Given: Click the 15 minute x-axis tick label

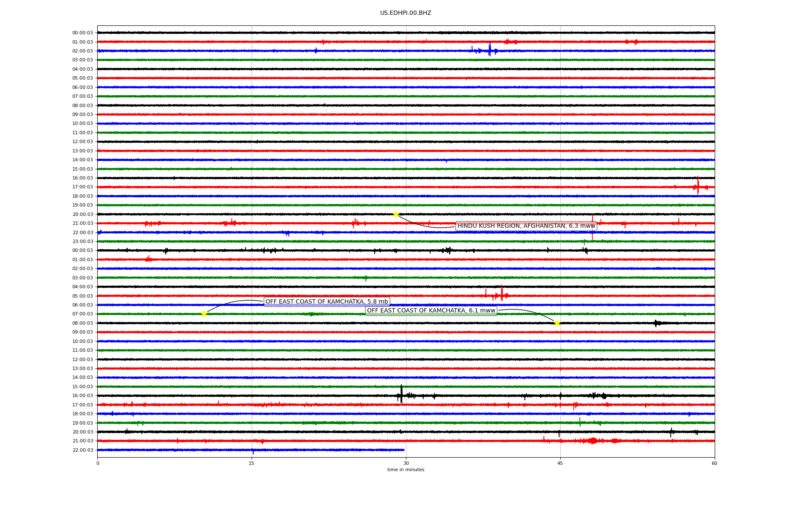Looking at the screenshot, I should click(252, 463).
